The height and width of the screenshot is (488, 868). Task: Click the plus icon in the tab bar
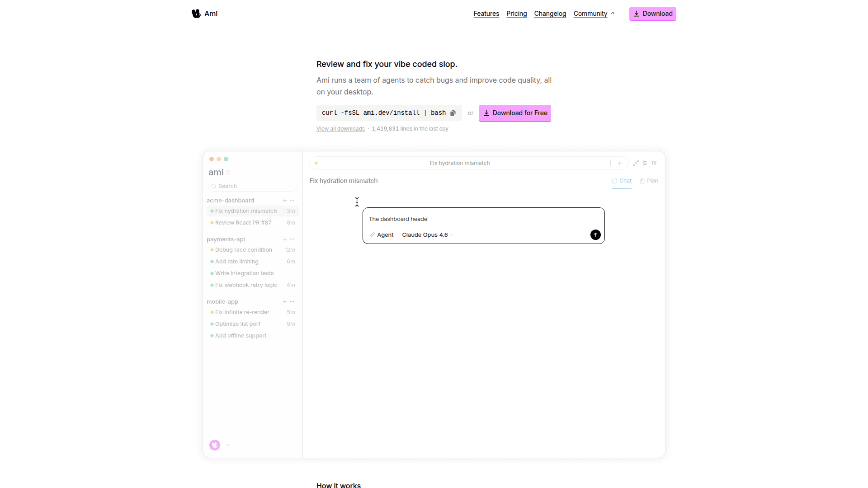click(x=620, y=163)
